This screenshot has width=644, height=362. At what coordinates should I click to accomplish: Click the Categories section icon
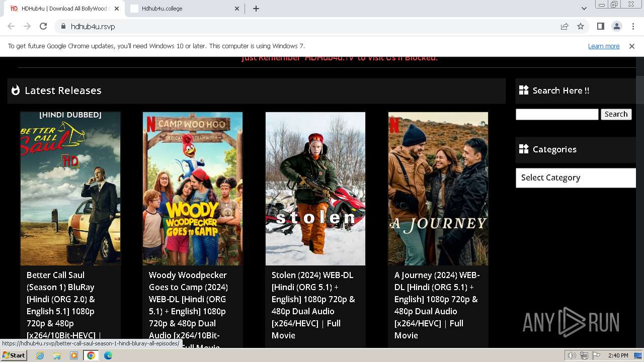pyautogui.click(x=524, y=149)
